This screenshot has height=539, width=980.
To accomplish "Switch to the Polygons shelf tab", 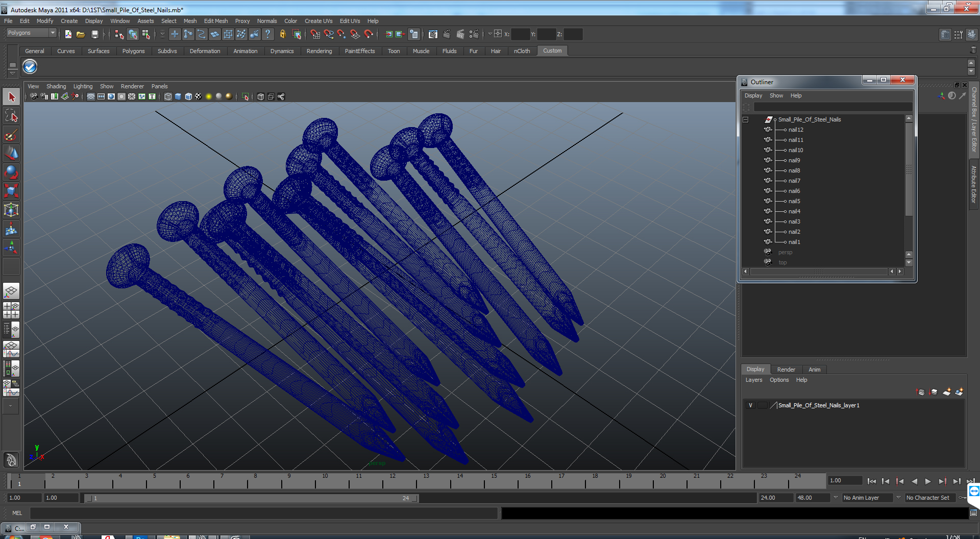I will [x=133, y=51].
